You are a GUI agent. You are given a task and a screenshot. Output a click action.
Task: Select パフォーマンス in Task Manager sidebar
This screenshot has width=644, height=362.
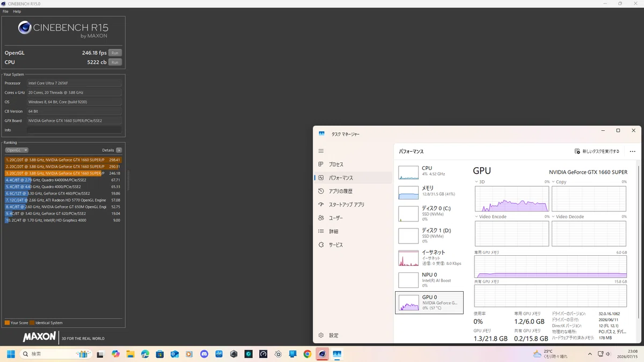click(x=353, y=178)
